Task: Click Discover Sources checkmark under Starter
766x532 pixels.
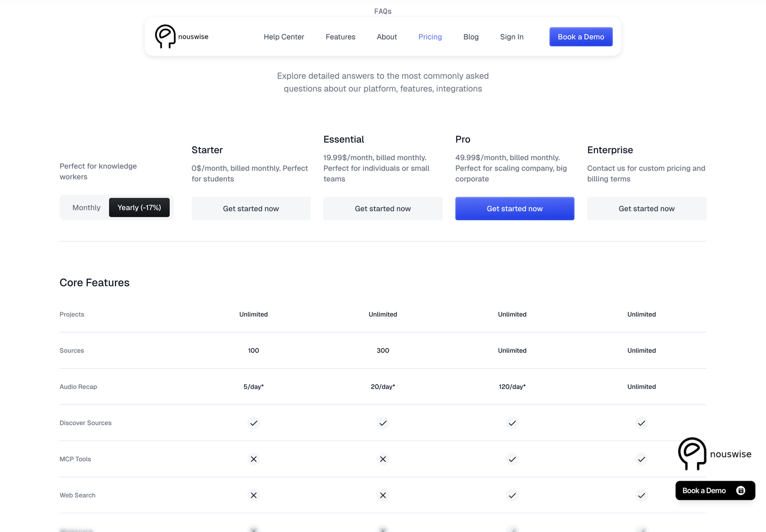Action: point(254,423)
